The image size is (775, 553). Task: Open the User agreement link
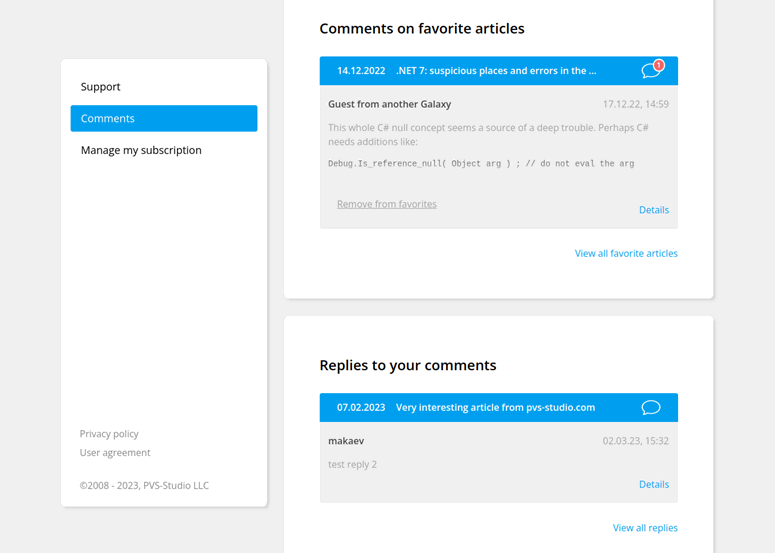pos(115,453)
